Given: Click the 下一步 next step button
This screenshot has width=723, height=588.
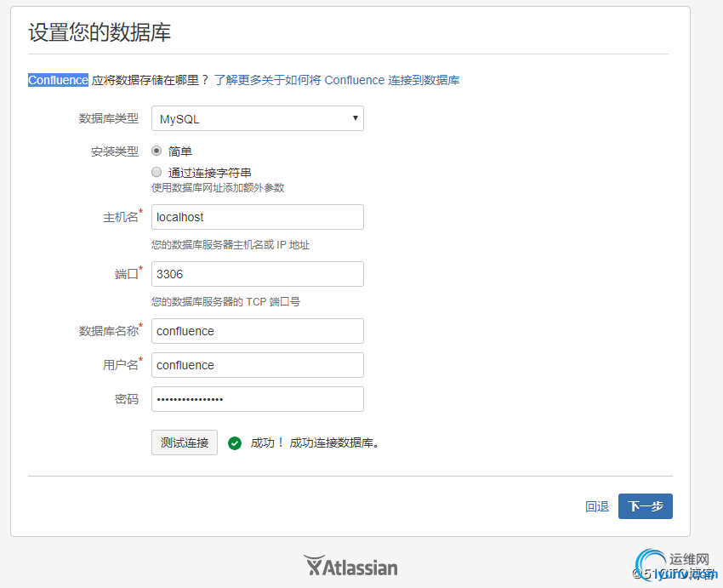Looking at the screenshot, I should point(645,506).
